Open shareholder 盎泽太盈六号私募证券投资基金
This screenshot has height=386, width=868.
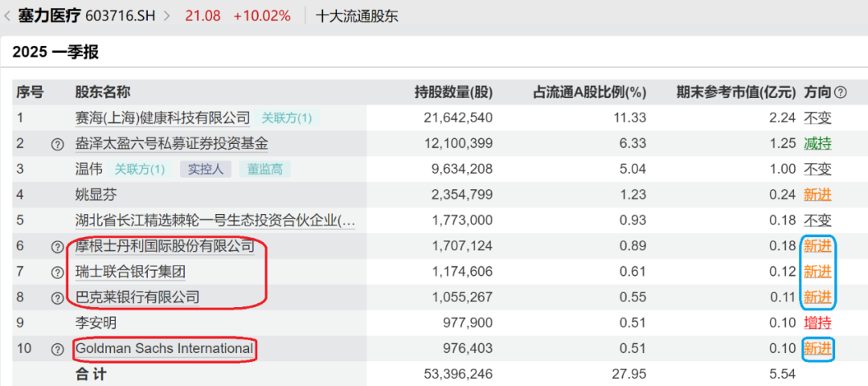click(172, 144)
